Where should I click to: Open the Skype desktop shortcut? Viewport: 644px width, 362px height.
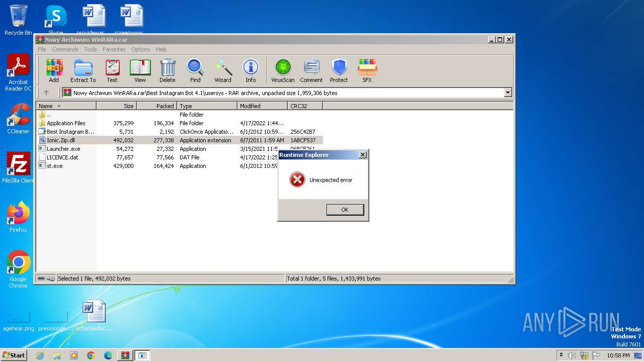coord(55,20)
